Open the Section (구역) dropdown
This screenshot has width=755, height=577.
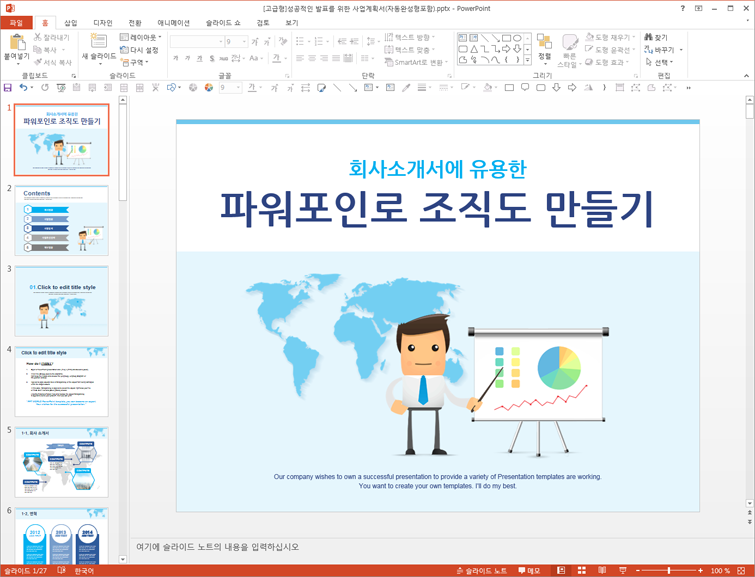[x=134, y=62]
